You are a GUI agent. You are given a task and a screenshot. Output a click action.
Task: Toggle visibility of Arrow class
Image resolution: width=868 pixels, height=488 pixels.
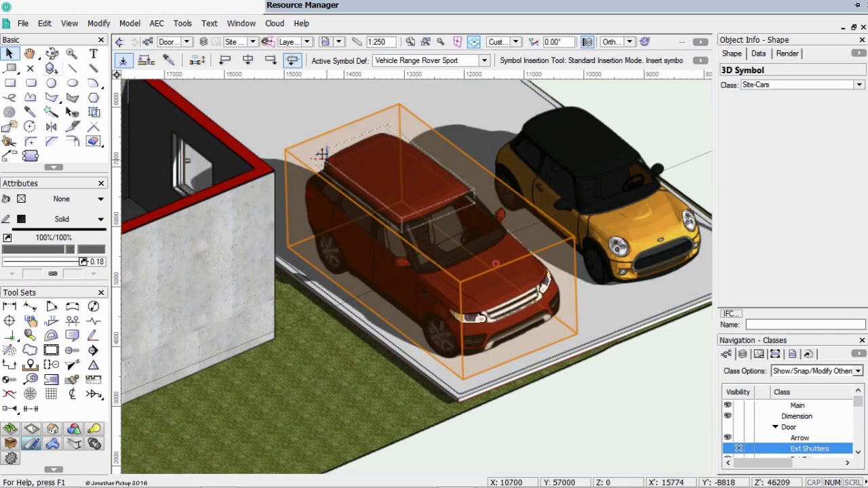click(x=728, y=438)
